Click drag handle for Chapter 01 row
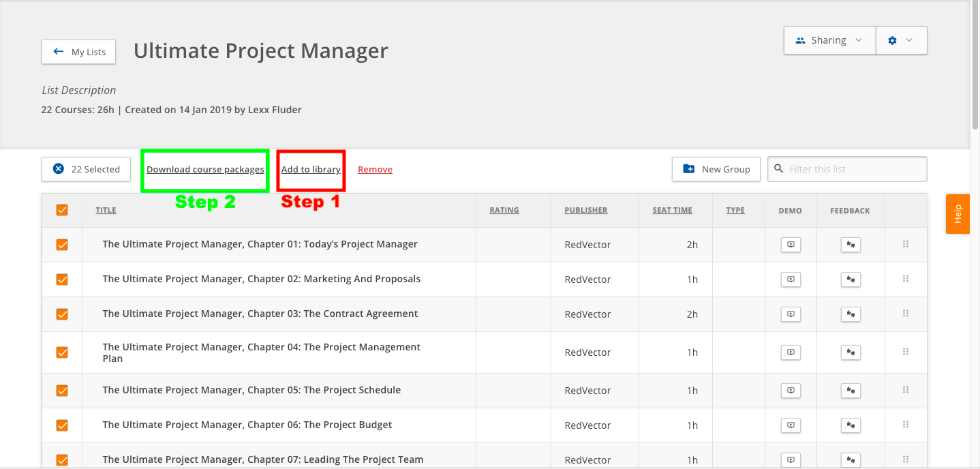Image resolution: width=980 pixels, height=469 pixels. 906,243
